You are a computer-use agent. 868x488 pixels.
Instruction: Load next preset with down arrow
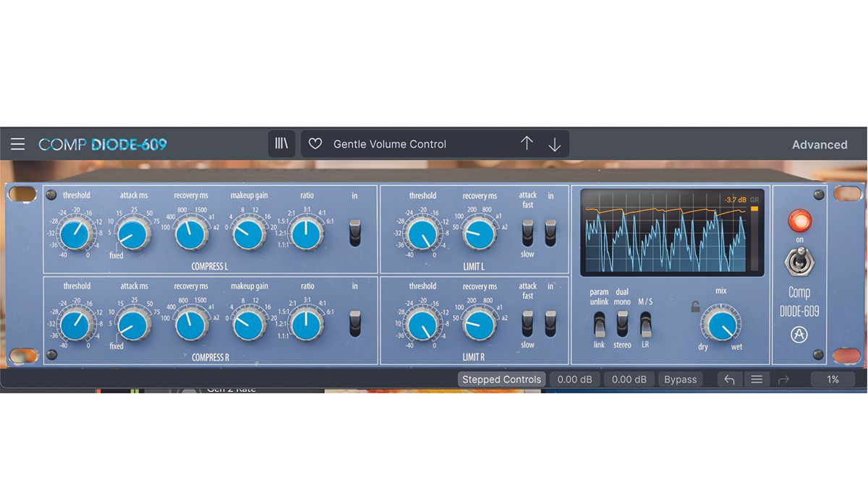[555, 145]
